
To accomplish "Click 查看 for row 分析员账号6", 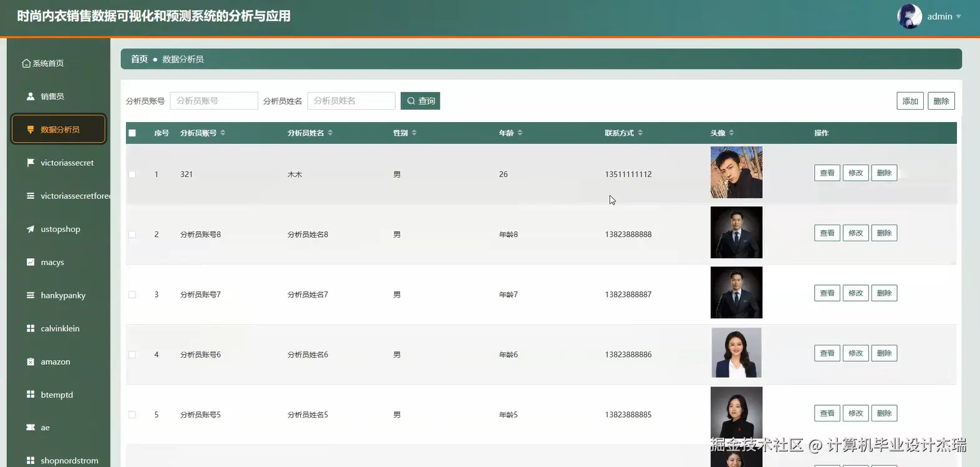I will pyautogui.click(x=827, y=353).
